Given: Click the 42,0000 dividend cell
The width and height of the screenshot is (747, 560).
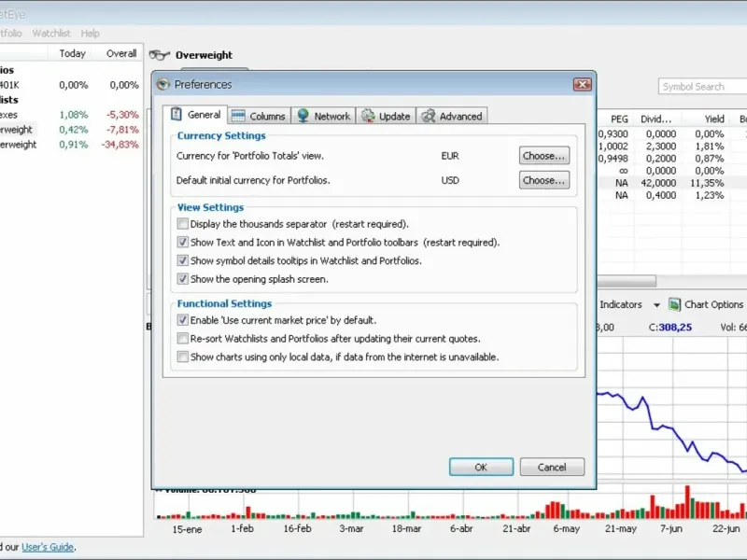Looking at the screenshot, I should pos(658,183).
